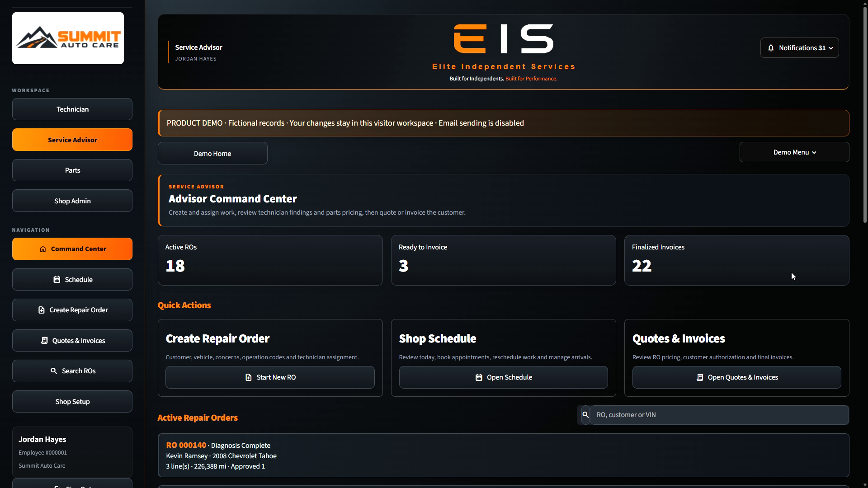Switch to the Shop Admin workspace
The height and width of the screenshot is (488, 868).
(72, 201)
